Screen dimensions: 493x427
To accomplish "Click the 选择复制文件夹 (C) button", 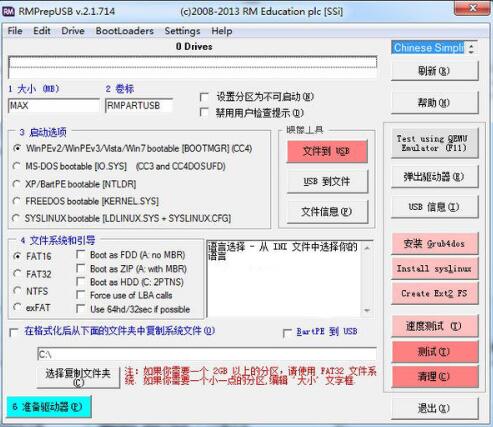I will pos(78,377).
